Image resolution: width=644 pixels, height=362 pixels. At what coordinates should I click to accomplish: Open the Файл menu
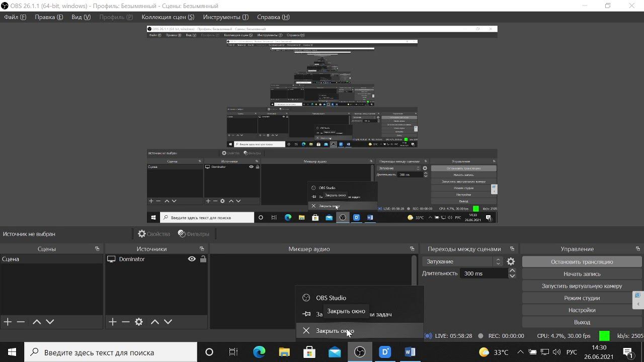pyautogui.click(x=15, y=17)
